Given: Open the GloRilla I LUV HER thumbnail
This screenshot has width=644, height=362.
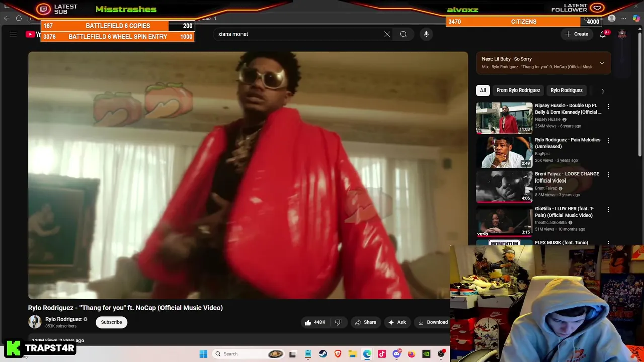Looking at the screenshot, I should click(x=504, y=221).
